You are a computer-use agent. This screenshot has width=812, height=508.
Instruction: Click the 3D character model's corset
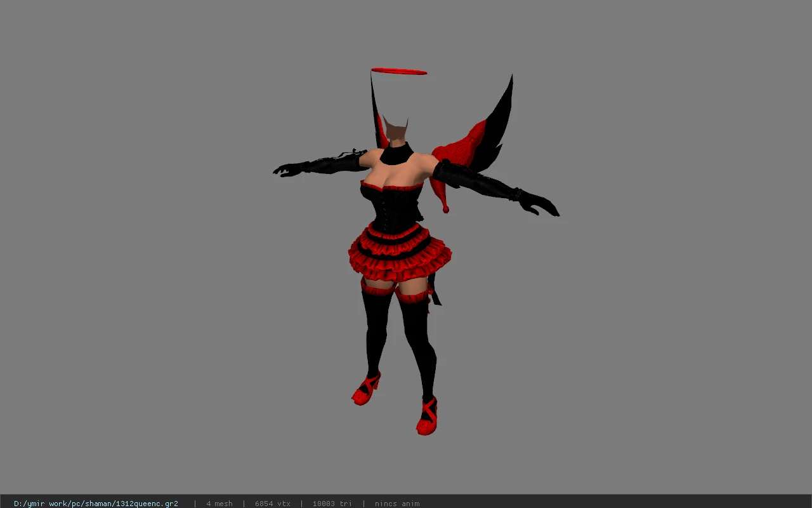tap(393, 208)
